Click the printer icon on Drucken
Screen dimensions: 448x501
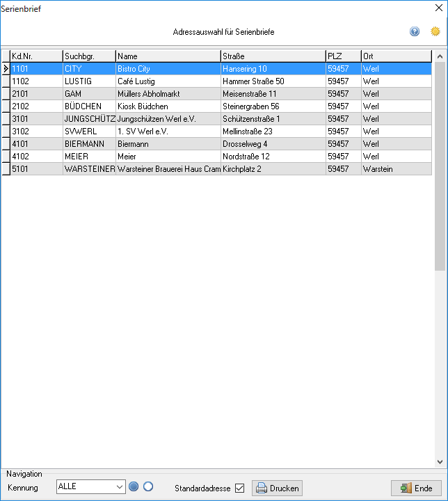point(262,488)
